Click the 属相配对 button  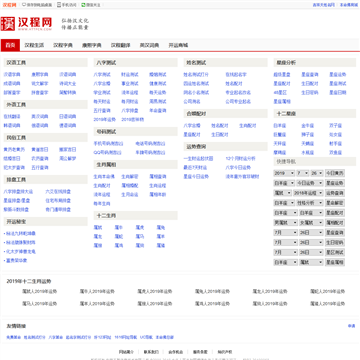(x=335, y=223)
